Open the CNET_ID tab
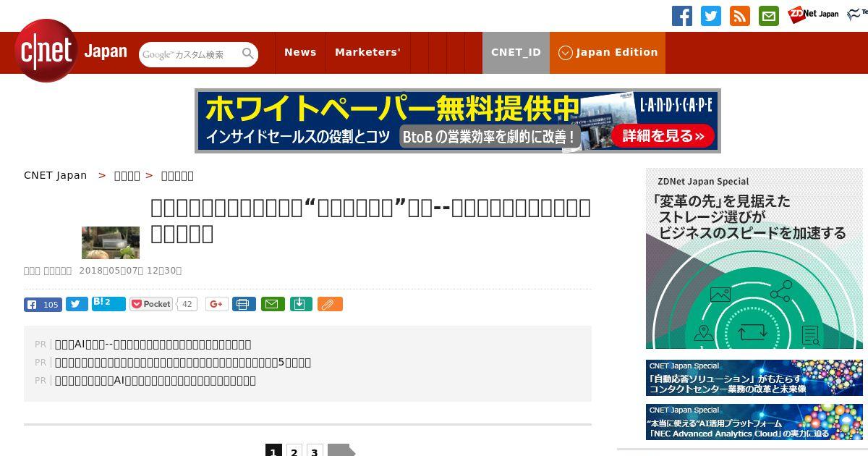Screen dimensions: 868x456 coord(516,52)
